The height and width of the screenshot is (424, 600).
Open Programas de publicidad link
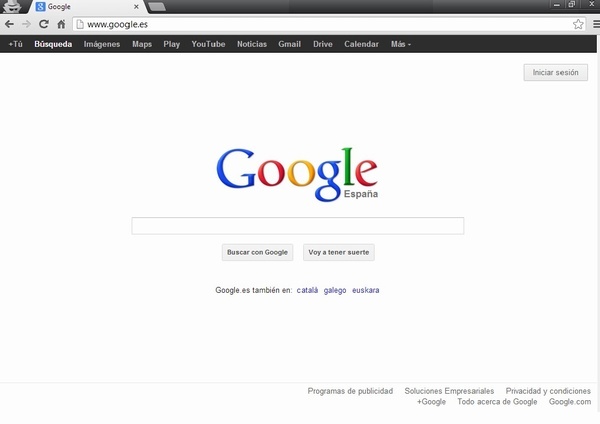tap(350, 391)
